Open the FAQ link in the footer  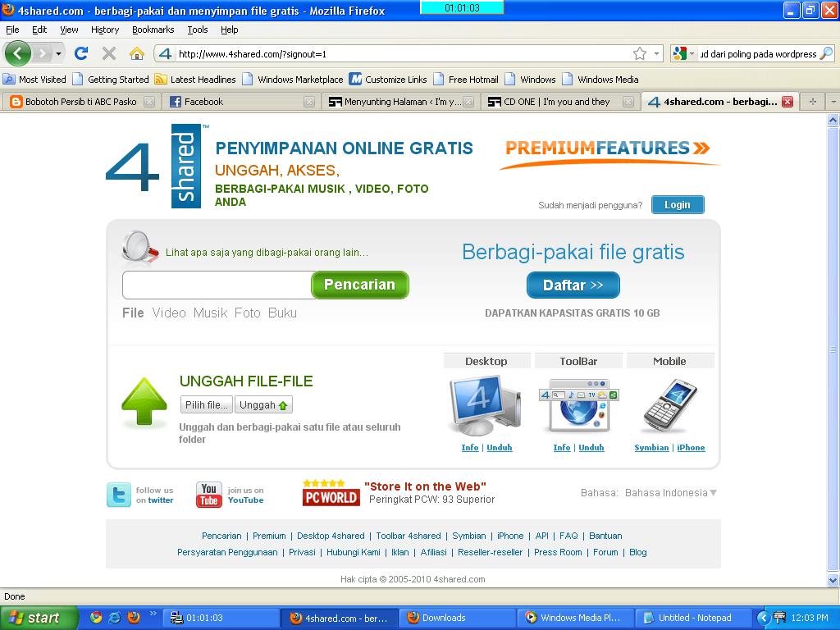568,535
